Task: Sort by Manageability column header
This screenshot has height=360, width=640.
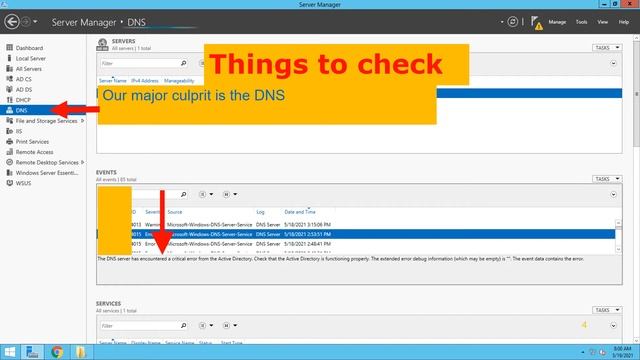Action: pyautogui.click(x=179, y=81)
